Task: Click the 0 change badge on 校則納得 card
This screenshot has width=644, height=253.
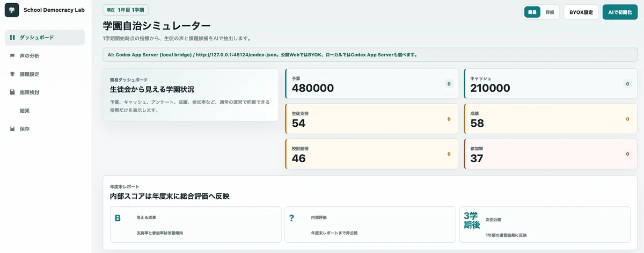Action: pyautogui.click(x=449, y=154)
